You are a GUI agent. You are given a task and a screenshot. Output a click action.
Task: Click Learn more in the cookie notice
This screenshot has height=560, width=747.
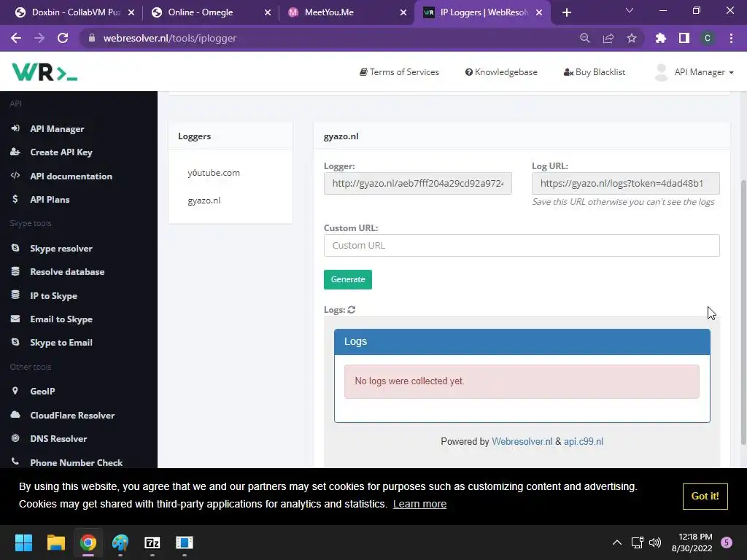click(419, 504)
